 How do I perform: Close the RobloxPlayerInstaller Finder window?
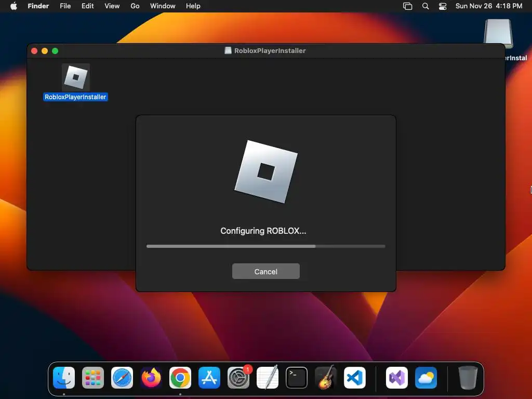pyautogui.click(x=34, y=51)
